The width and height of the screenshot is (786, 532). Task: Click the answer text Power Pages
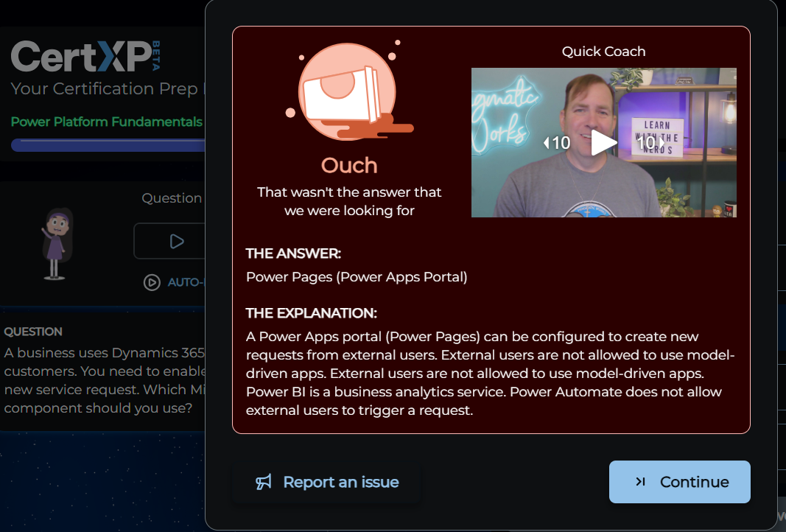357,277
